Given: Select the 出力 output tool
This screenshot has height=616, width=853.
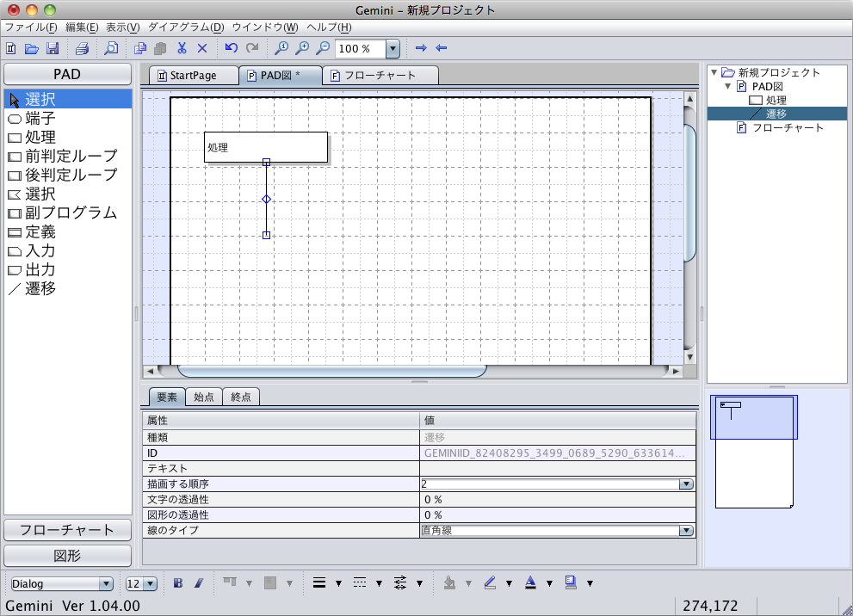Looking at the screenshot, I should point(68,270).
